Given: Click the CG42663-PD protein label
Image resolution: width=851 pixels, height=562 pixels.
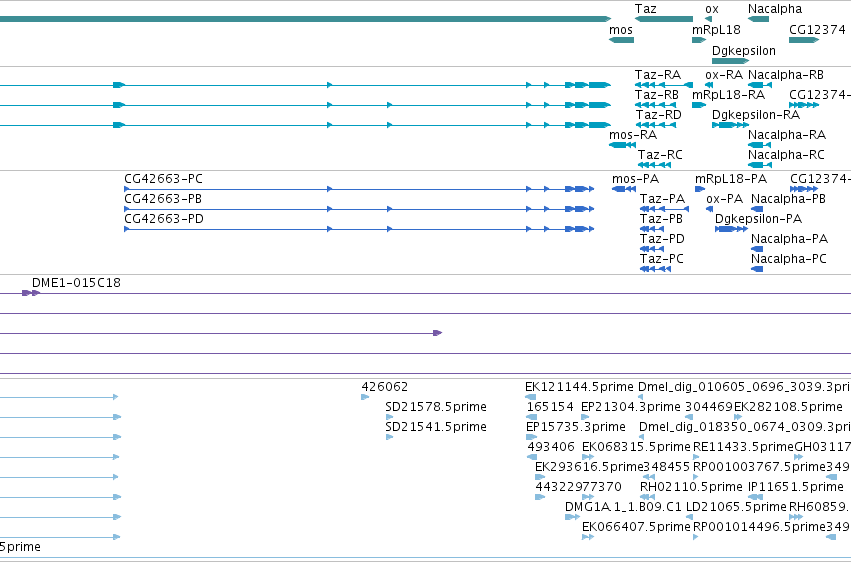Looking at the screenshot, I should (164, 219).
